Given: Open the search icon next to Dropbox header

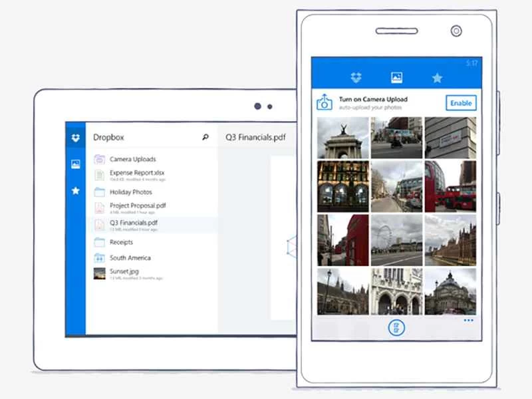Looking at the screenshot, I should coord(207,136).
